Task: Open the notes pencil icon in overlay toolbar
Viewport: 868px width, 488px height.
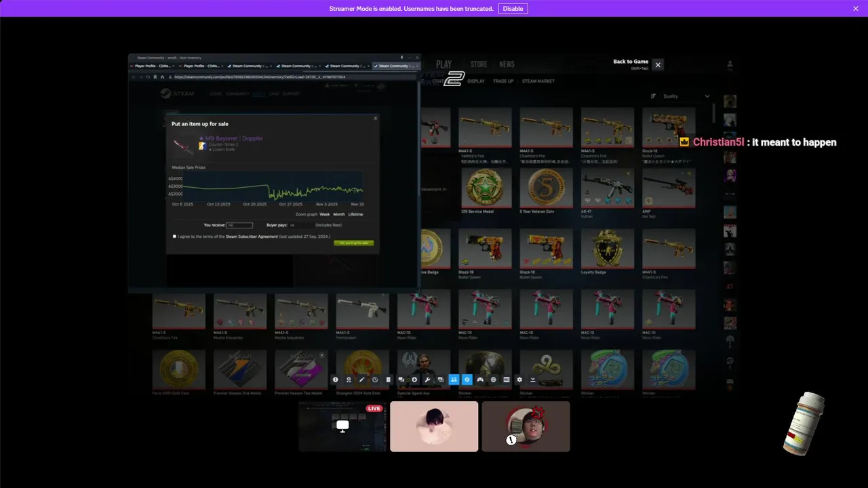Action: [x=361, y=380]
